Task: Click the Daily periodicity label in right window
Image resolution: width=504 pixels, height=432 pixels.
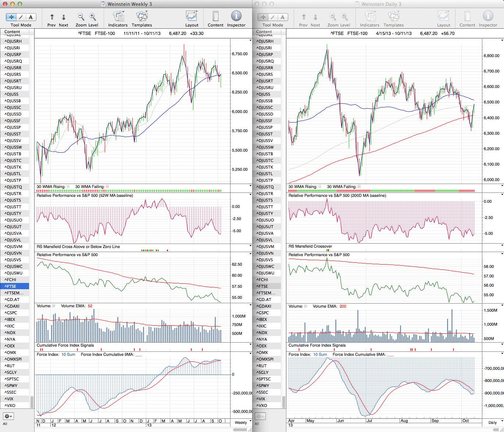Action: pos(493,422)
